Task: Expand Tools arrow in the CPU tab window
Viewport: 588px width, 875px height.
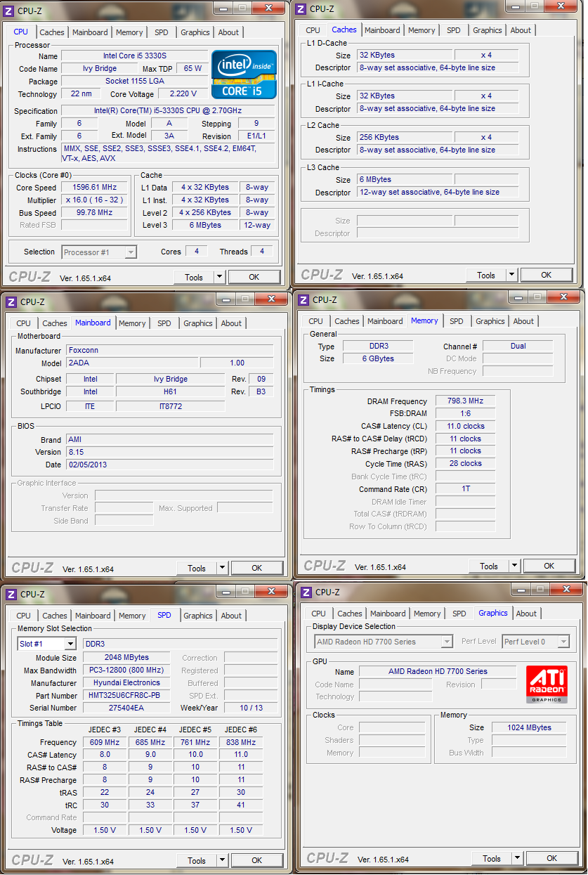Action: (x=219, y=278)
